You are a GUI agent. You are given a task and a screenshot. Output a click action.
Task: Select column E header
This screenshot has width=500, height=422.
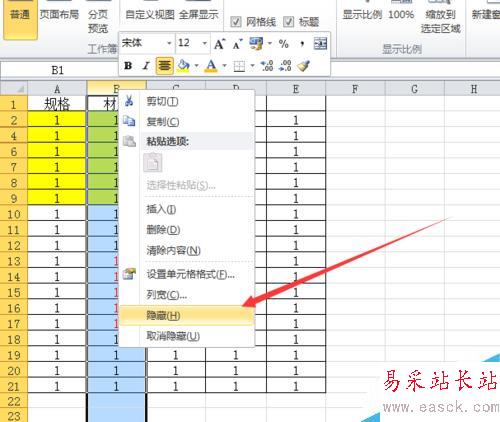(296, 89)
